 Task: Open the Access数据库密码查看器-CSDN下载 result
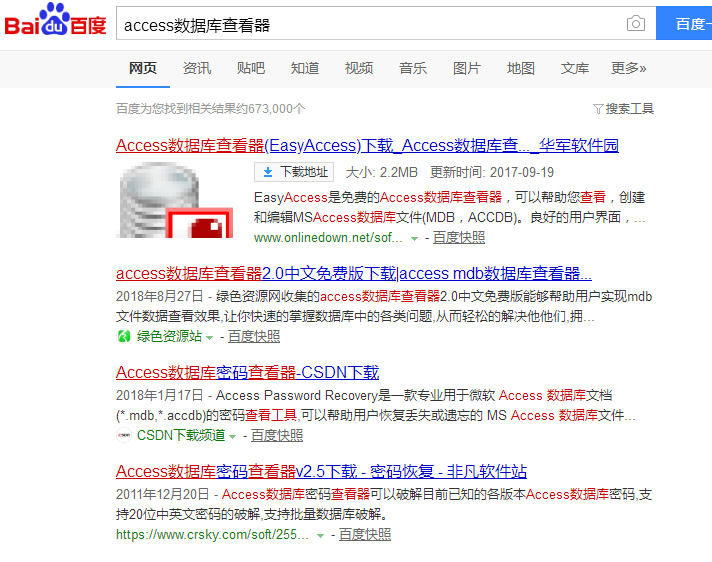[247, 373]
